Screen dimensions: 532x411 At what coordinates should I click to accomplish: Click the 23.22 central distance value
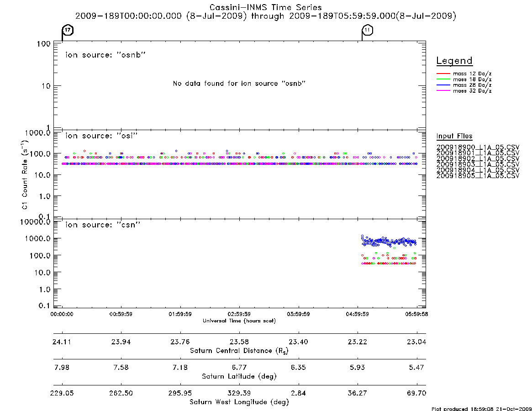click(x=357, y=342)
